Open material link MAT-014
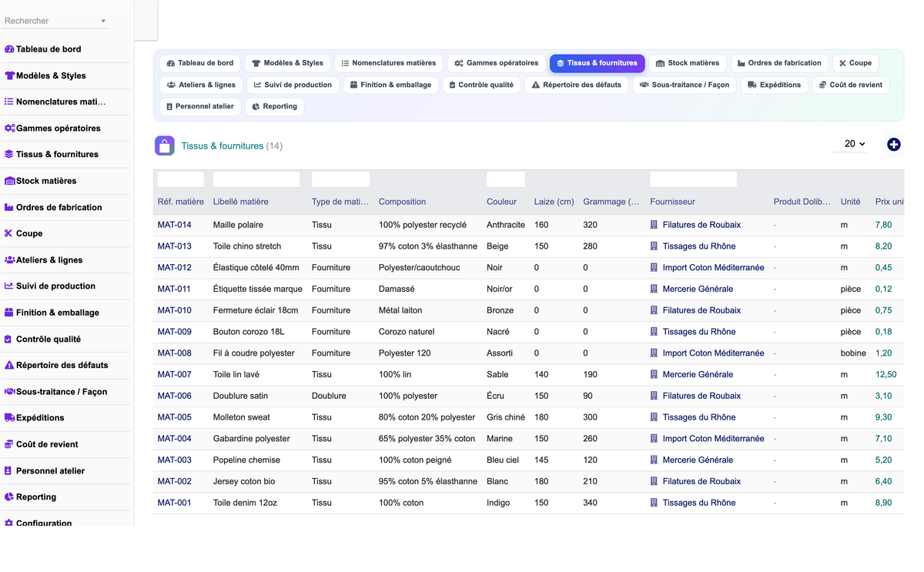This screenshot has height=572, width=924. pos(175,225)
